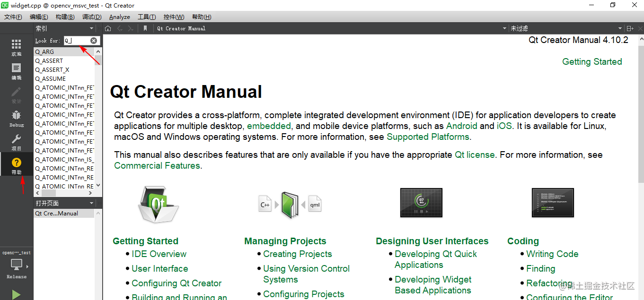The height and width of the screenshot is (300, 644).
Task: Open the 构建(B) menu
Action: (65, 17)
